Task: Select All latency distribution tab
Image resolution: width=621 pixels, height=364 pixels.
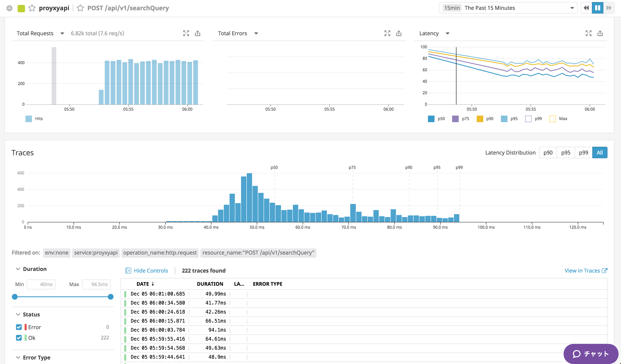Action: tap(599, 152)
